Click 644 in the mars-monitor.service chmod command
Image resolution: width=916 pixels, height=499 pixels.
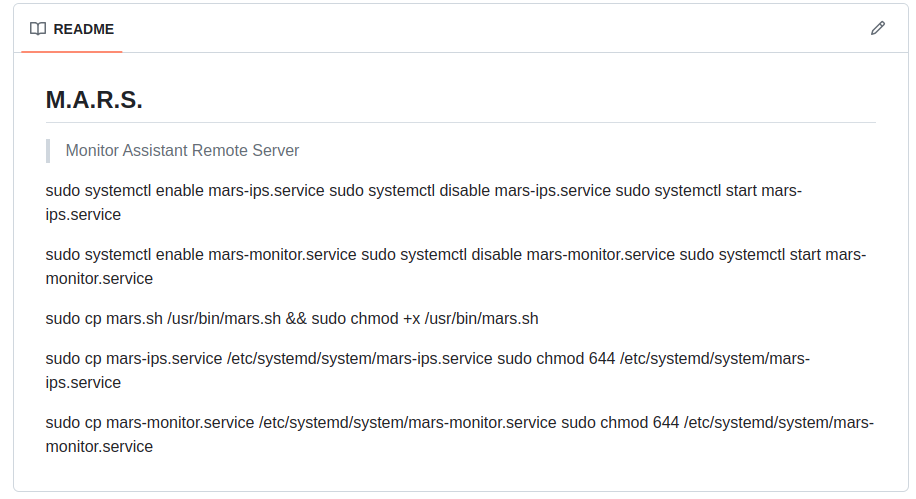[x=666, y=422]
